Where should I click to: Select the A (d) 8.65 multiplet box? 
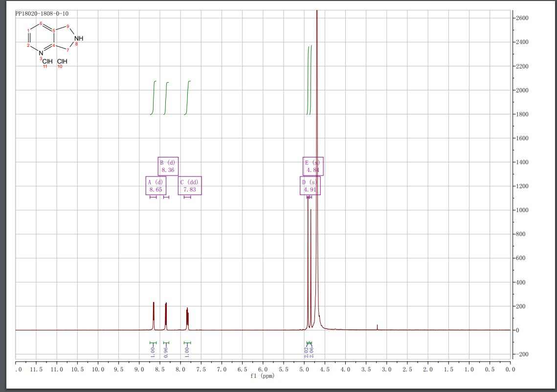[x=156, y=185]
